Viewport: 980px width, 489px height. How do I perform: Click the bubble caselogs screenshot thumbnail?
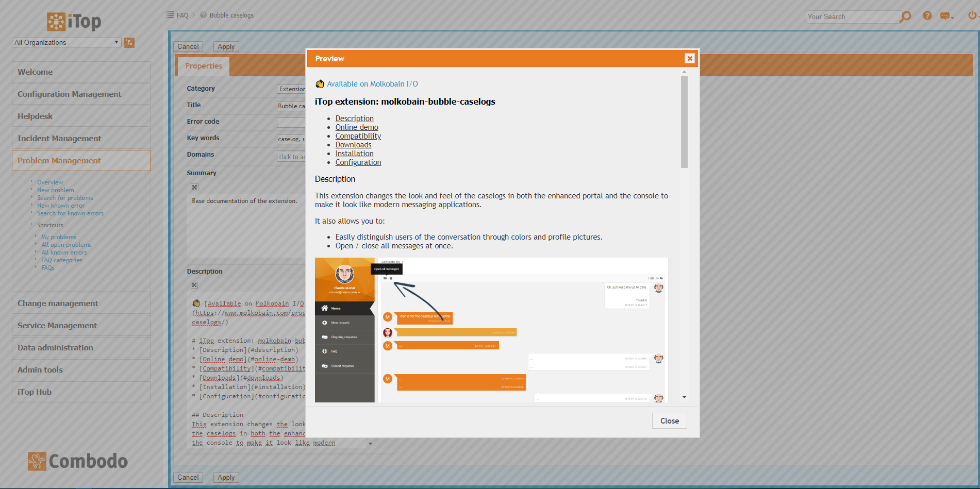click(x=491, y=330)
